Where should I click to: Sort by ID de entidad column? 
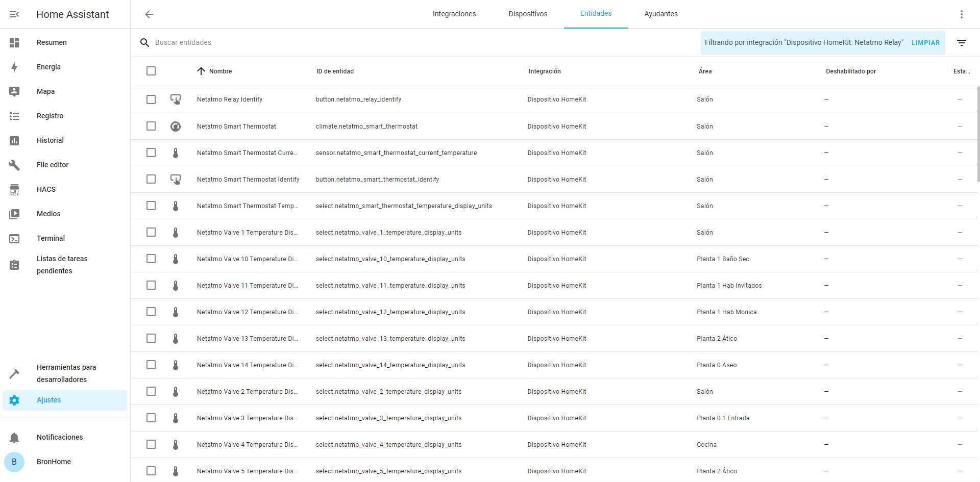pyautogui.click(x=335, y=71)
